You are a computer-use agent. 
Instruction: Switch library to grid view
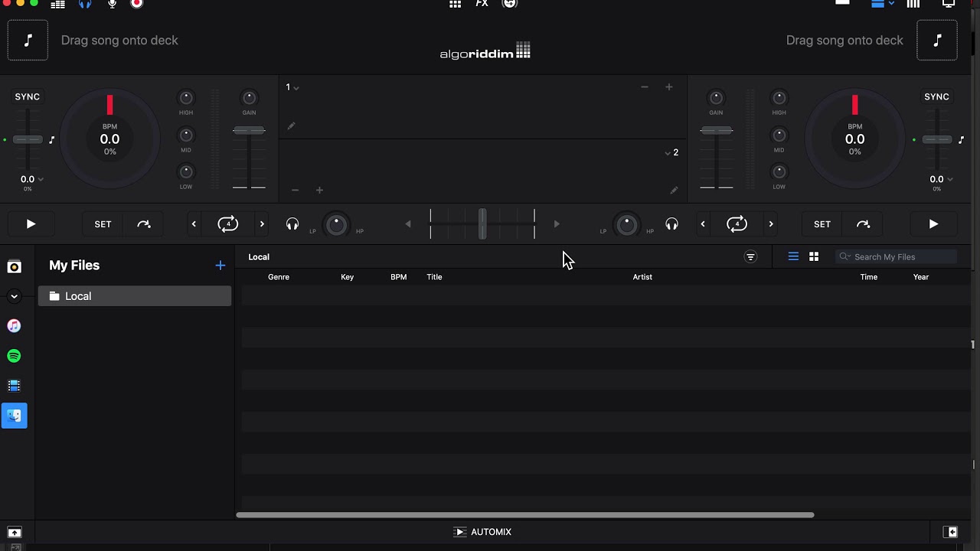pyautogui.click(x=814, y=257)
